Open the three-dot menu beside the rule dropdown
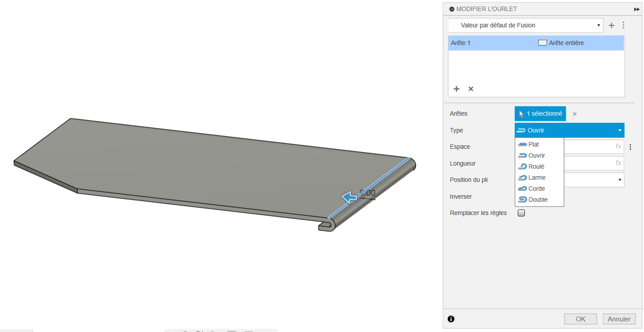This screenshot has width=644, height=332. pos(623,26)
